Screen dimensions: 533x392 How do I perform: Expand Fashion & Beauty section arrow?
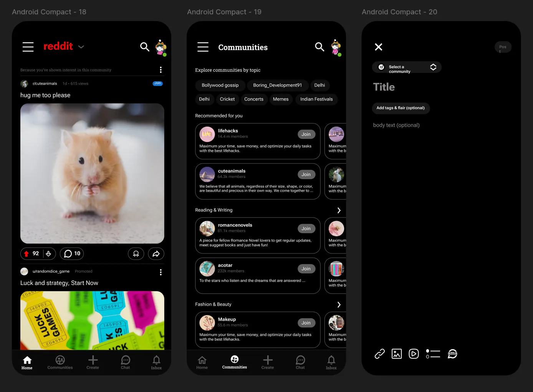(x=339, y=305)
